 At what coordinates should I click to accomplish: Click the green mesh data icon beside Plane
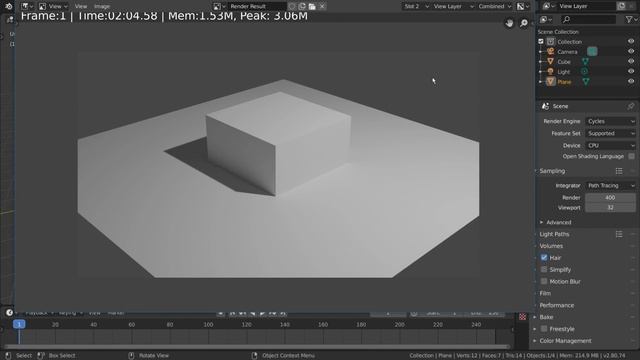pos(586,82)
